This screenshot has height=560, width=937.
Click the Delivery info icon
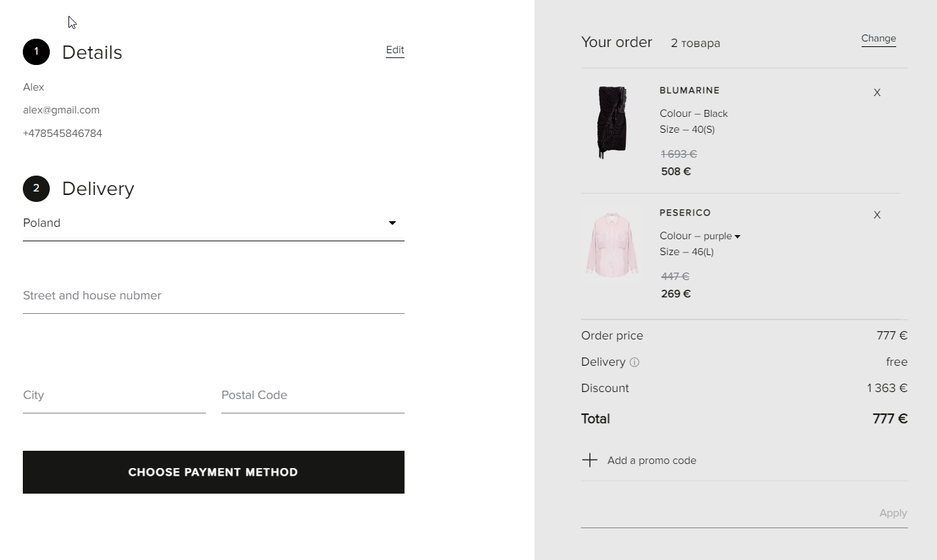(x=634, y=362)
